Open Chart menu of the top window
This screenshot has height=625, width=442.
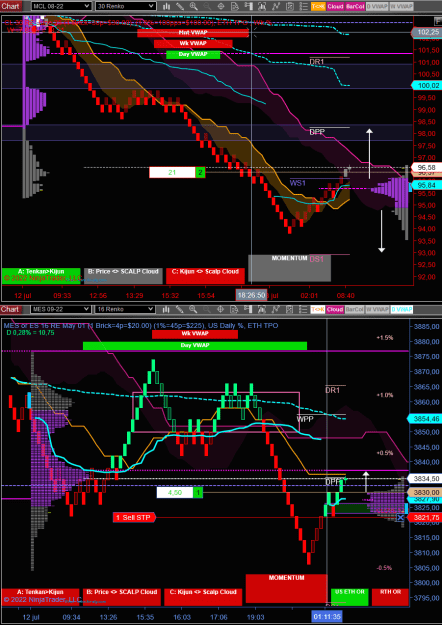pos(10,6)
